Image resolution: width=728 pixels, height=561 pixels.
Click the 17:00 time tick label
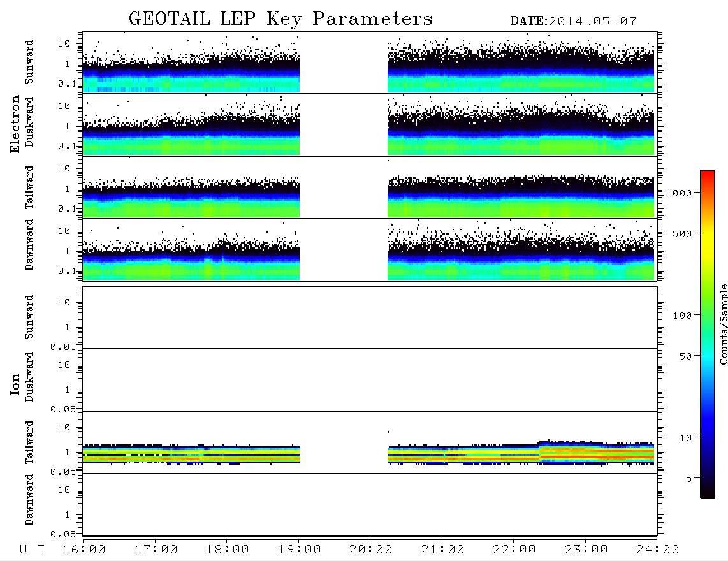coord(156,550)
